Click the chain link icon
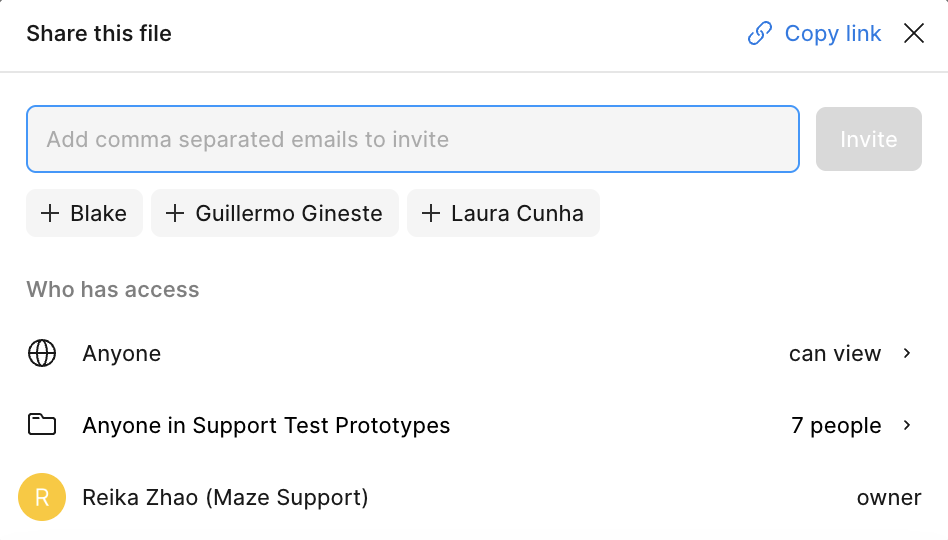The image size is (948, 540). click(760, 34)
